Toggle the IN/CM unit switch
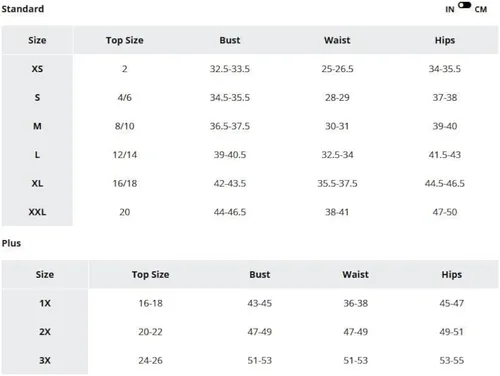The width and height of the screenshot is (500, 376). (464, 5)
